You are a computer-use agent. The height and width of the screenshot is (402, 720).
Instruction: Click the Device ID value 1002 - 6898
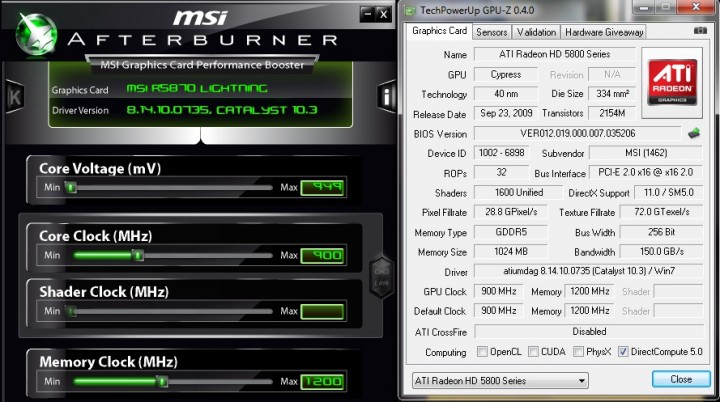click(501, 153)
